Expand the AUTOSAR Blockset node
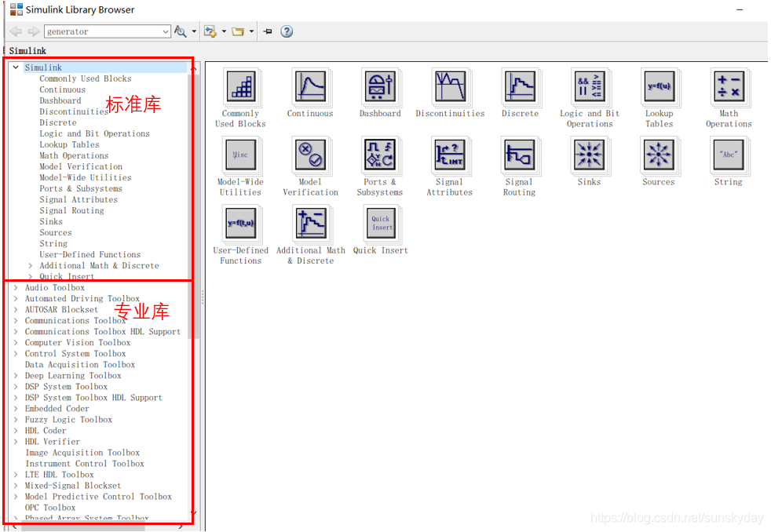The width and height of the screenshot is (771, 532). 16,309
